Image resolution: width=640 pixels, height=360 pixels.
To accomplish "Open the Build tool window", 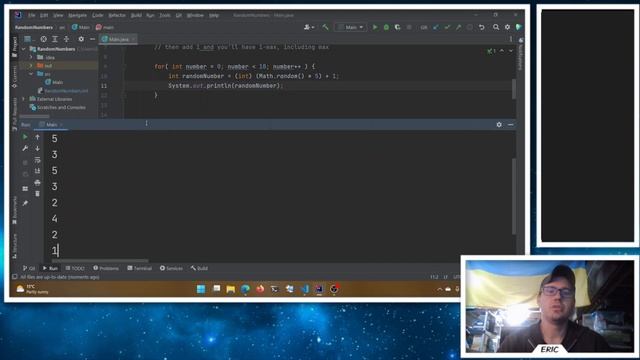I will click(x=199, y=269).
